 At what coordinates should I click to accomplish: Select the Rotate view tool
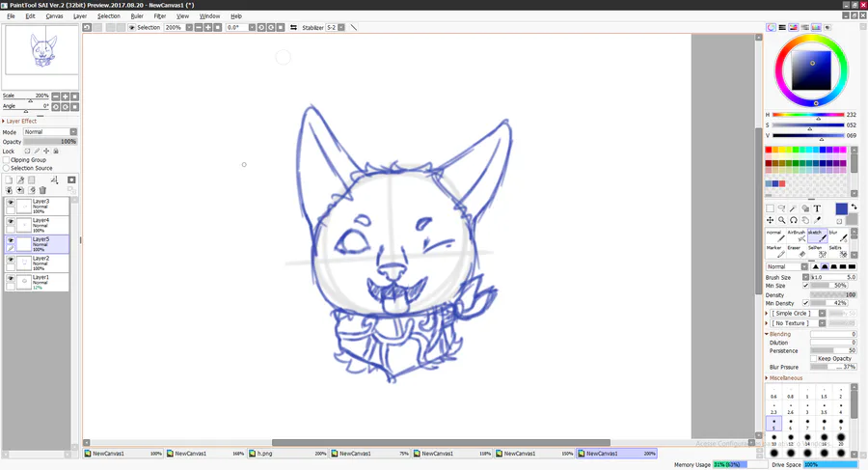pos(794,220)
